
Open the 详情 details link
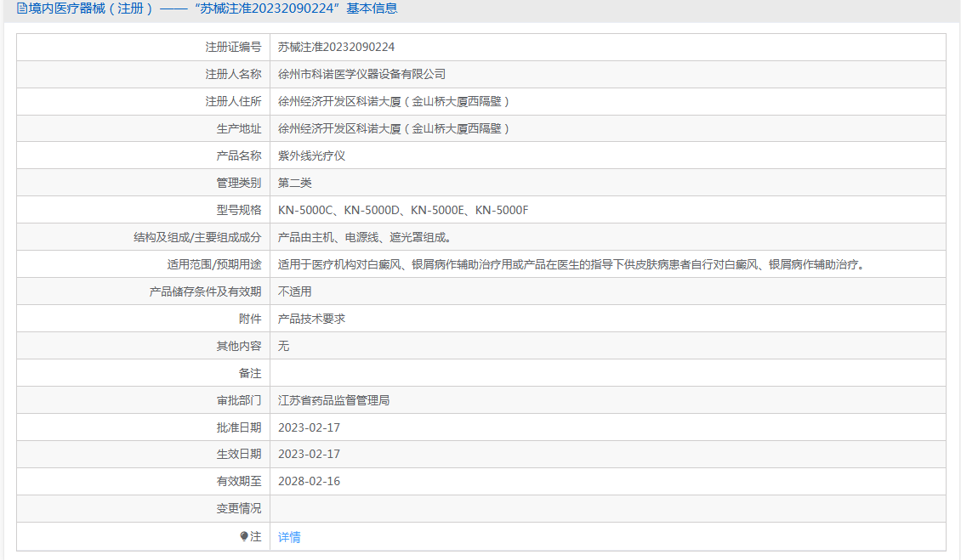click(289, 537)
